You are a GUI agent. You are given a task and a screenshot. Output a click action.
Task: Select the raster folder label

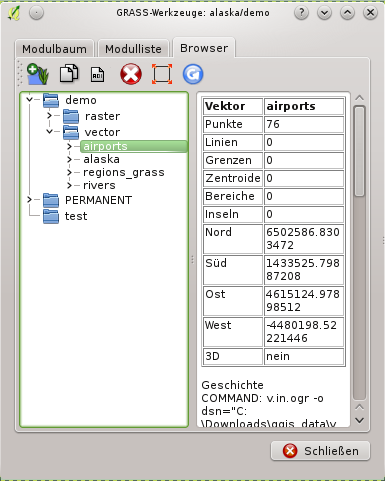coord(102,116)
